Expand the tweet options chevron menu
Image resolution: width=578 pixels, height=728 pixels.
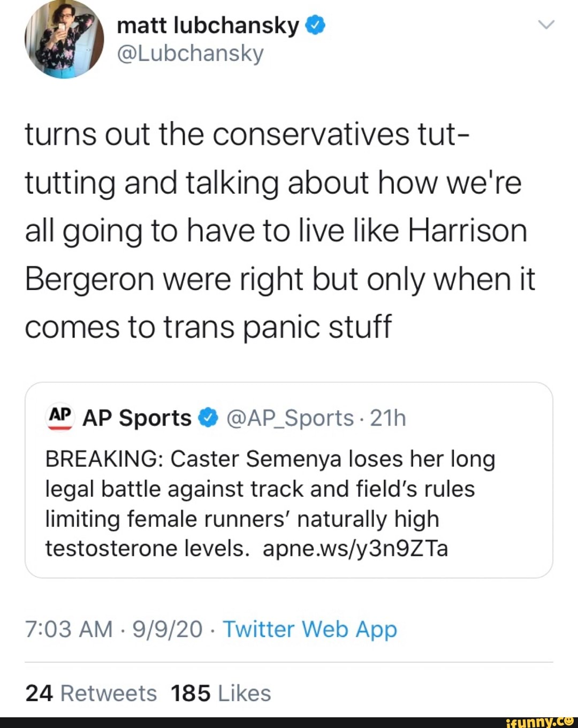click(x=546, y=25)
